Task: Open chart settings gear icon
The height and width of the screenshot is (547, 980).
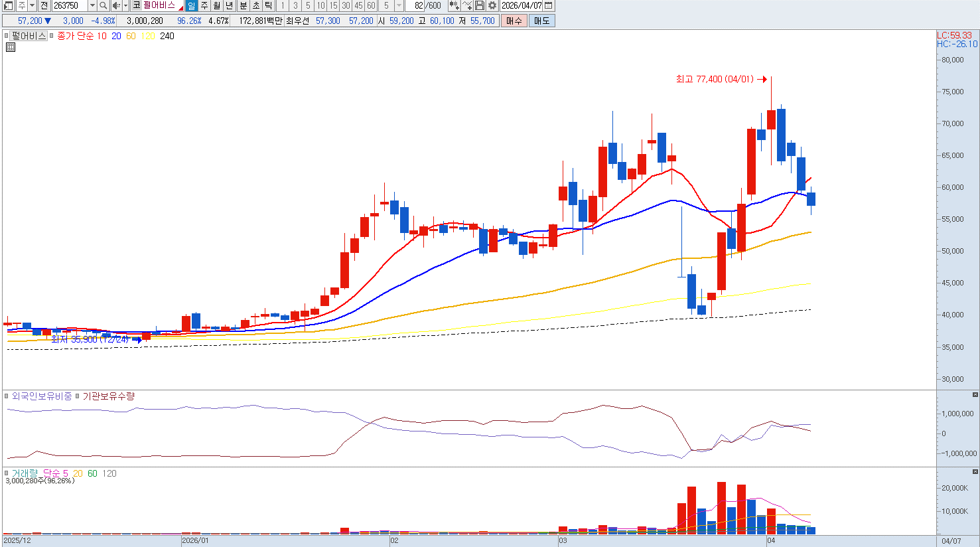Action: pyautogui.click(x=492, y=5)
